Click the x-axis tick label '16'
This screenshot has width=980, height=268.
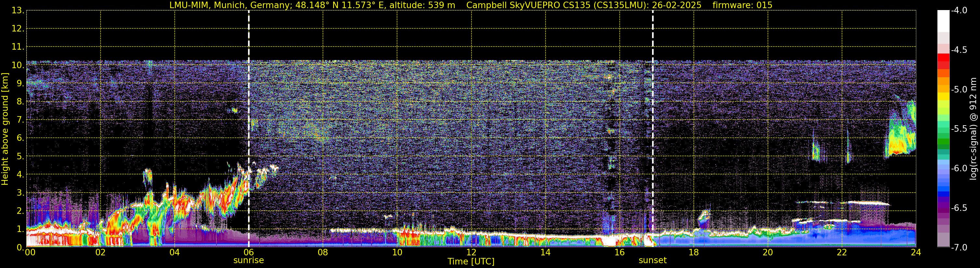620,252
